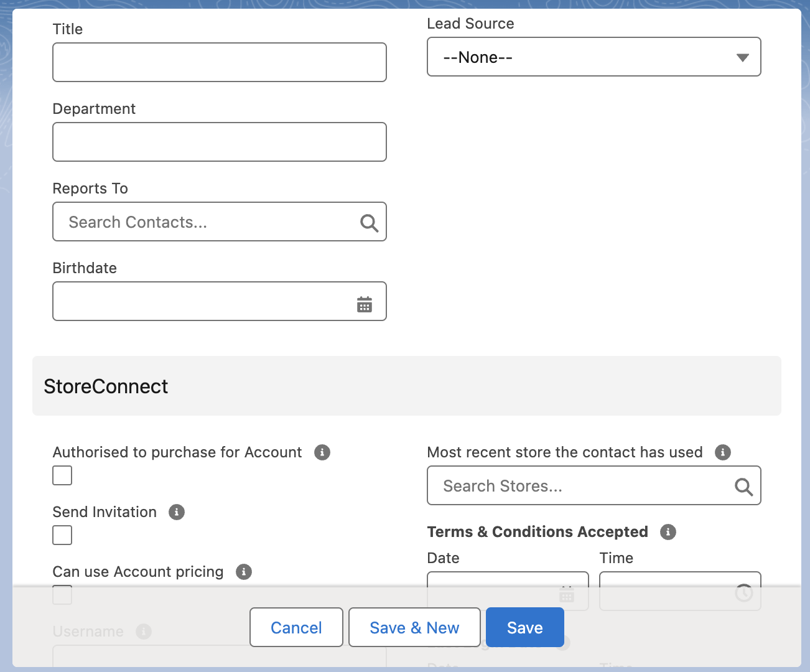
Task: Show info for Authorised to purchase for Account
Action: [x=322, y=452]
